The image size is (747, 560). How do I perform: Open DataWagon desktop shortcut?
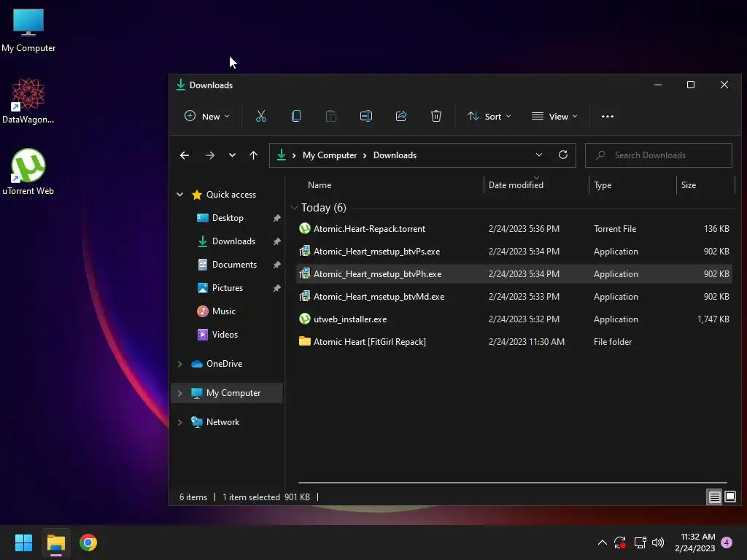pos(28,101)
